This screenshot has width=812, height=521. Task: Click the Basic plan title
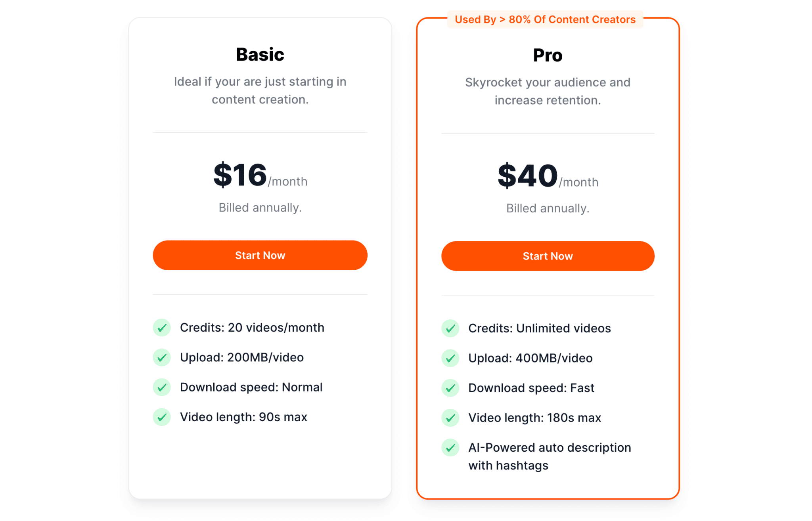(260, 55)
